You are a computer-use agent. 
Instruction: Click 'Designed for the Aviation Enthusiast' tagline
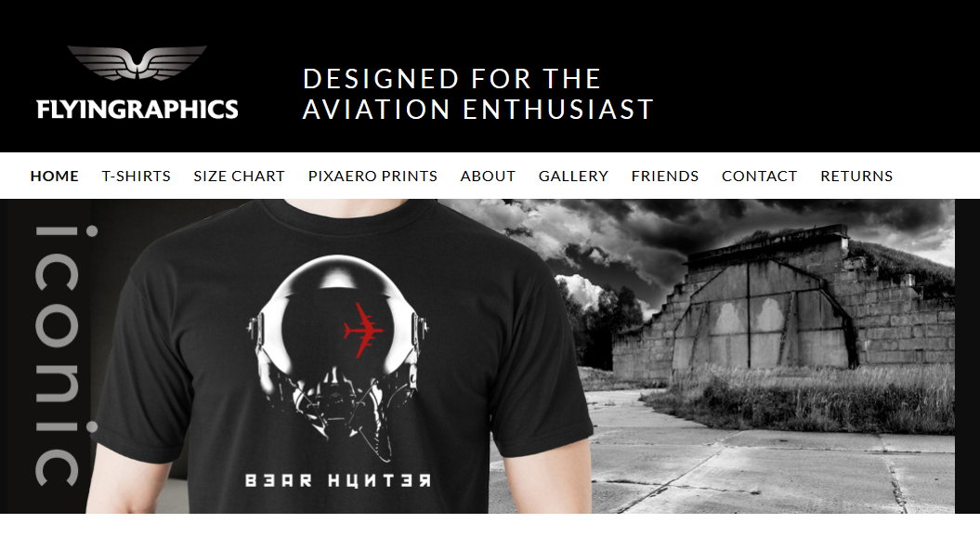tap(477, 95)
